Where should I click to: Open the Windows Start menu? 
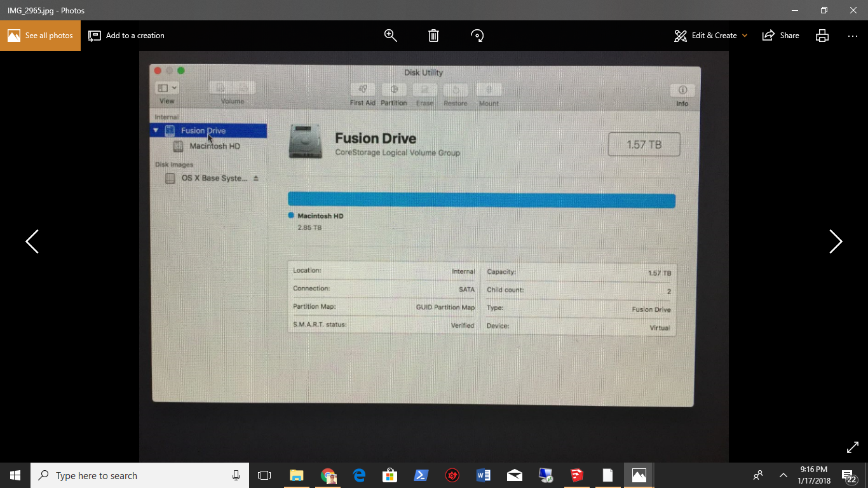(15, 475)
